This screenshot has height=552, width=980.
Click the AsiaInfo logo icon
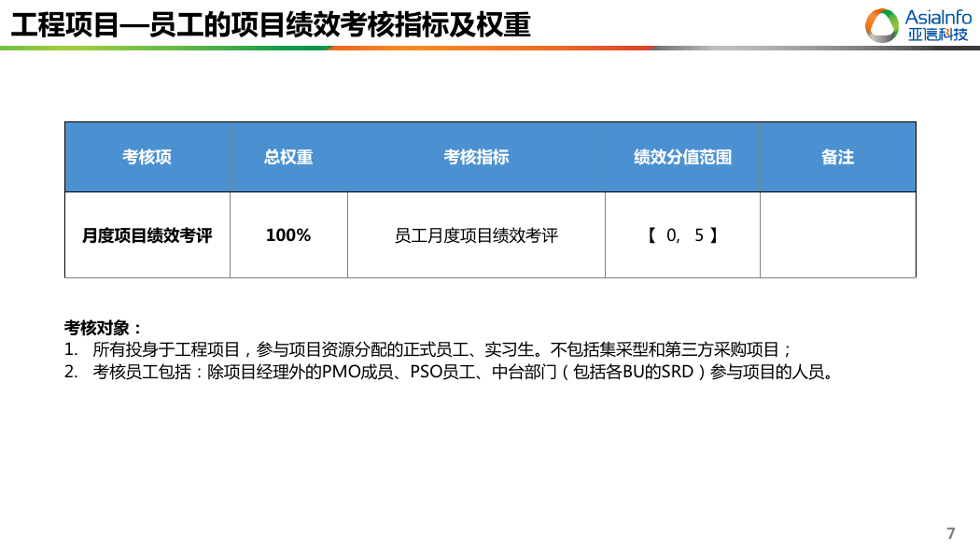tap(882, 25)
